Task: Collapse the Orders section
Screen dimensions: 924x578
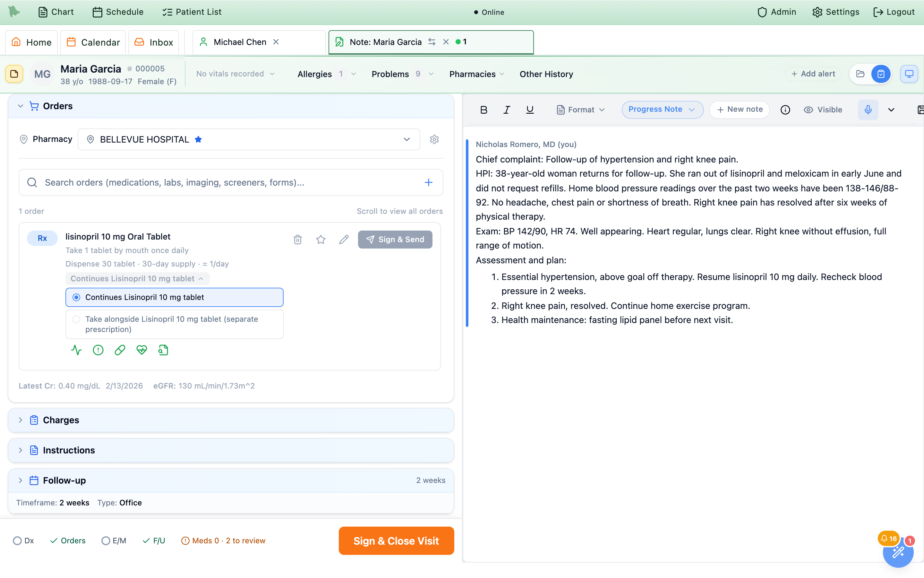Action: point(231,106)
